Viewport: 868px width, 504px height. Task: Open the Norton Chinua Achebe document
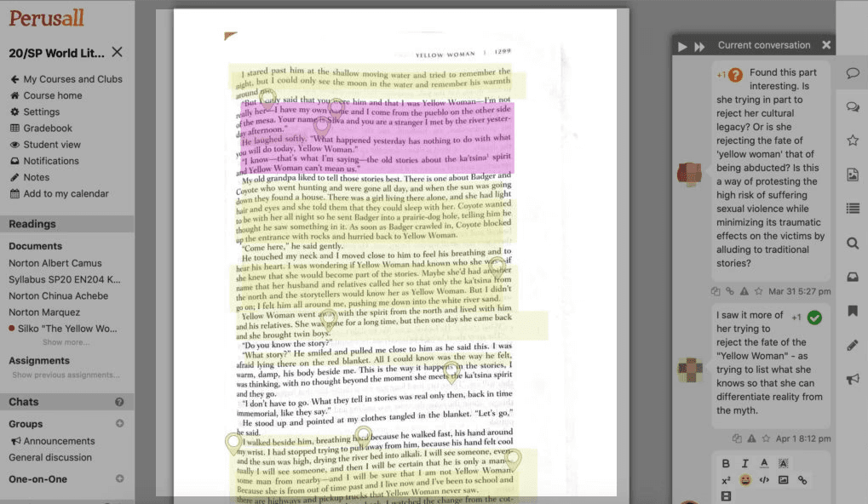pos(58,296)
